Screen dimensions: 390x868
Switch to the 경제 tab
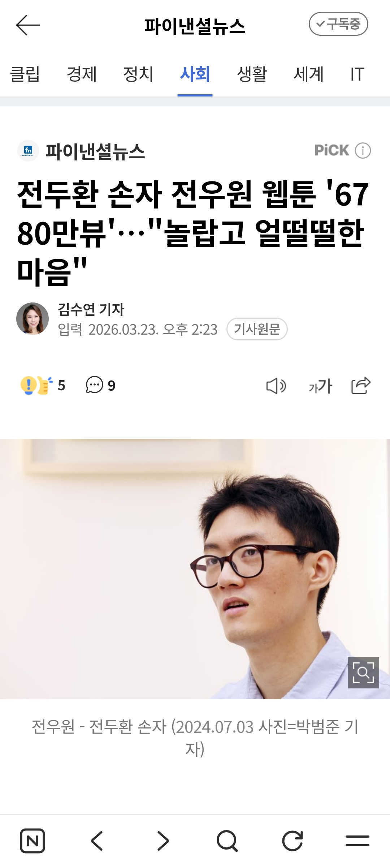click(x=82, y=74)
